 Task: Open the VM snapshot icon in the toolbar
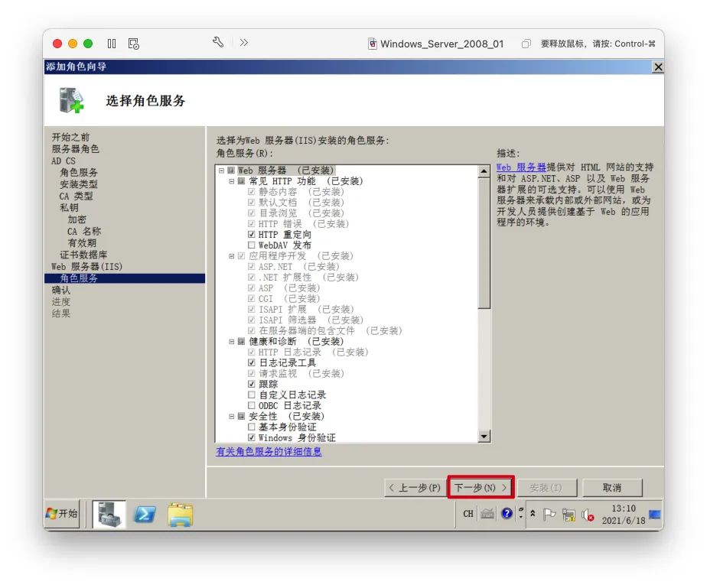click(133, 44)
